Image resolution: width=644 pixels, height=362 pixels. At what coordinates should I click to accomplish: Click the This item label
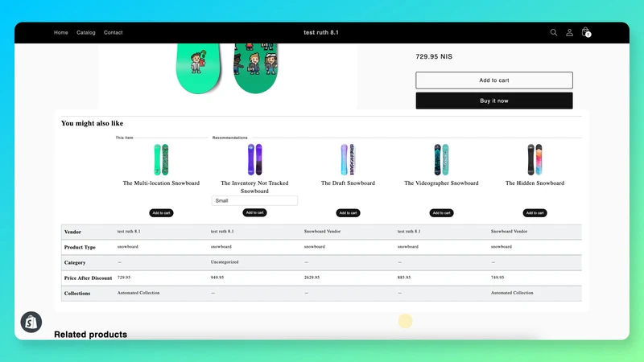[125, 138]
